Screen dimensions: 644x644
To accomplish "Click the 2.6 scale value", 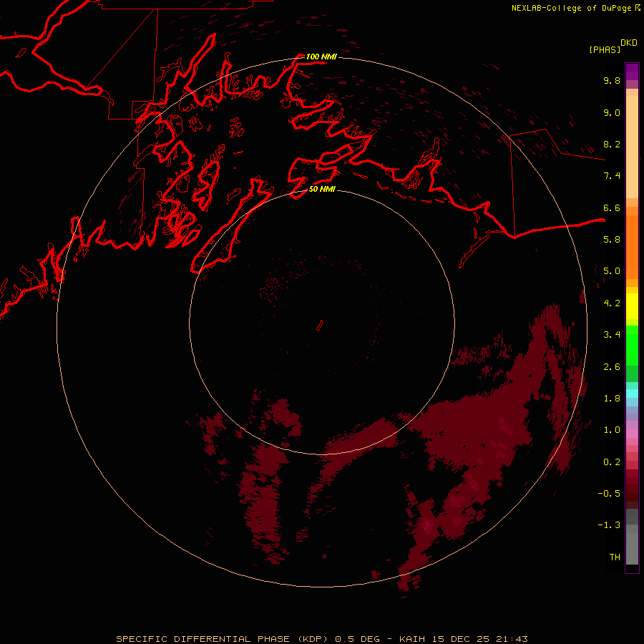I will (612, 367).
